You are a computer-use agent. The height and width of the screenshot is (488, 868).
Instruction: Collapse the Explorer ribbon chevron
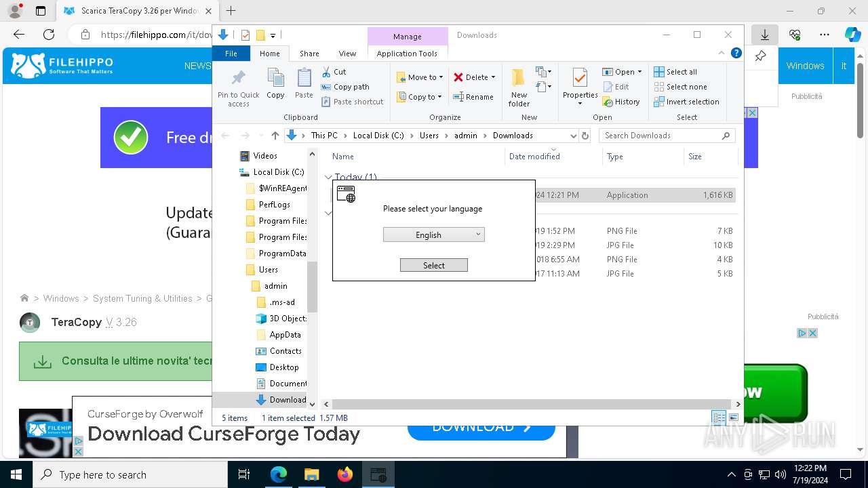[722, 53]
